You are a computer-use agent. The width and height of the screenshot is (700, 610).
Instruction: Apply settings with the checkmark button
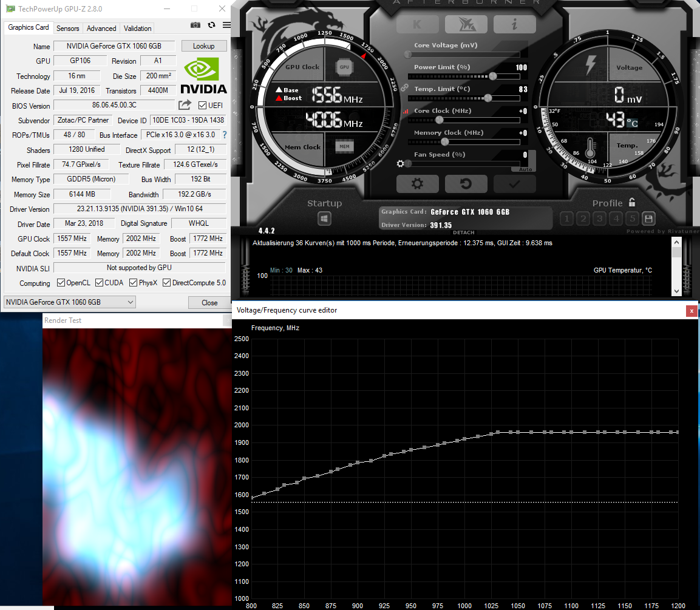click(515, 184)
